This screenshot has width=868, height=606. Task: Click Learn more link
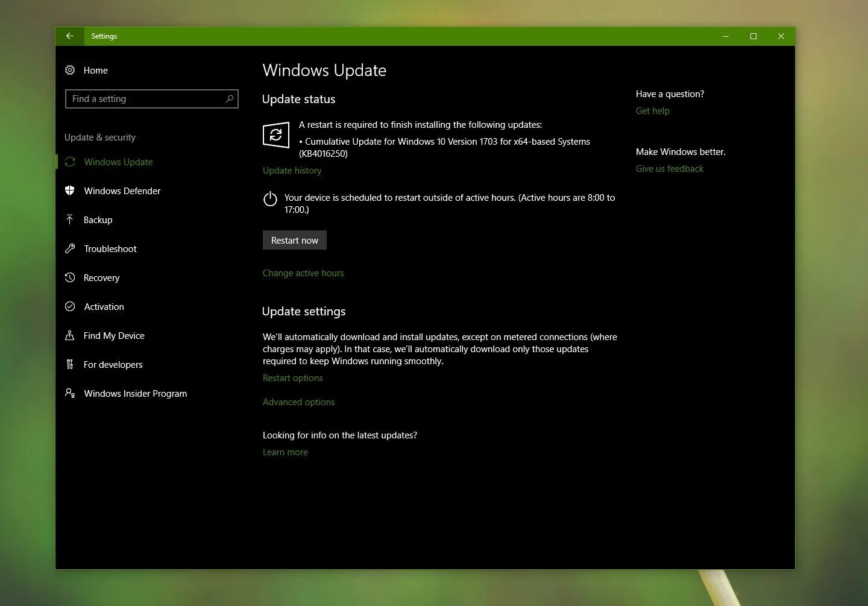(286, 452)
